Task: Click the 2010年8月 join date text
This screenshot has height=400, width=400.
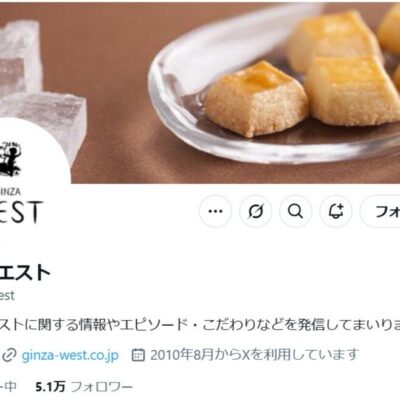Action: [x=255, y=355]
